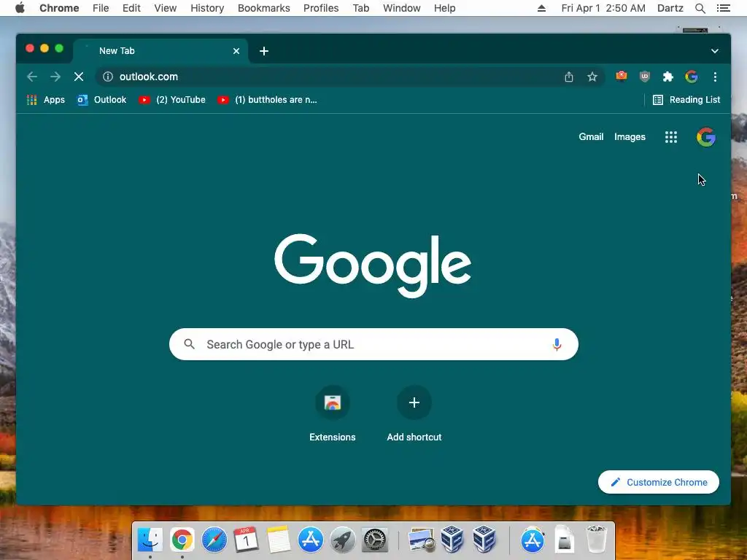The width and height of the screenshot is (747, 560).
Task: Open the uBlock shield extension icon
Action: pos(645,76)
